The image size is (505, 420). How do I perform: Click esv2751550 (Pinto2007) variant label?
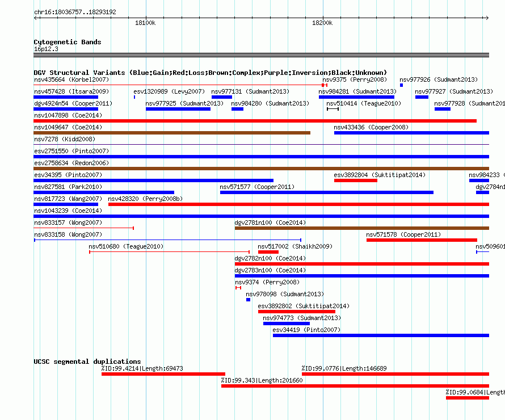(71, 151)
